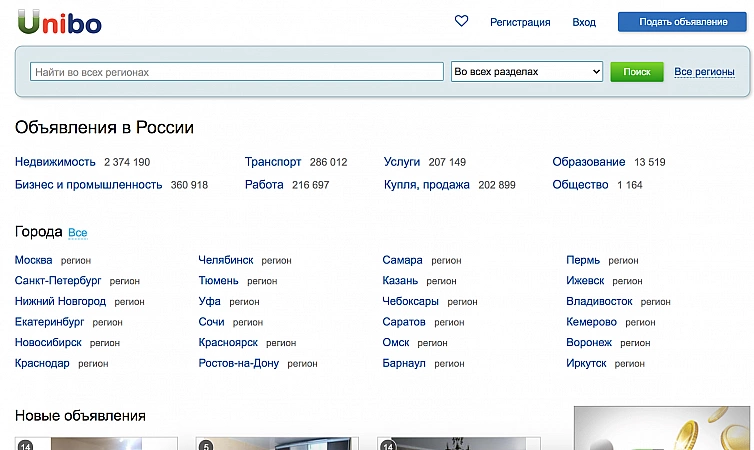Hit the green Поиск button
754x450 pixels.
click(637, 72)
